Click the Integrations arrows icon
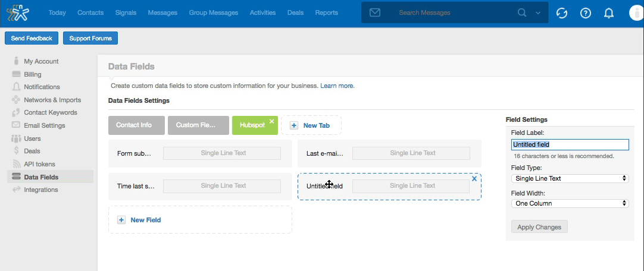 click(16, 190)
